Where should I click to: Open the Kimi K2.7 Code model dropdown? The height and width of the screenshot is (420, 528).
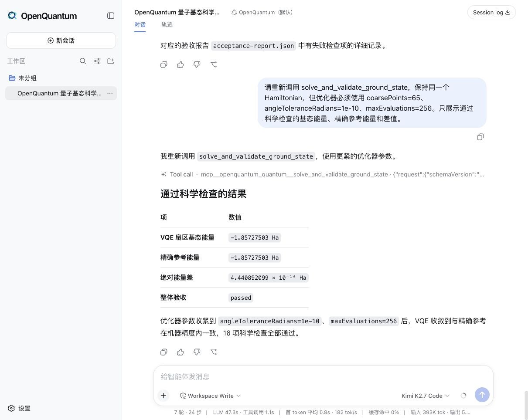point(425,396)
